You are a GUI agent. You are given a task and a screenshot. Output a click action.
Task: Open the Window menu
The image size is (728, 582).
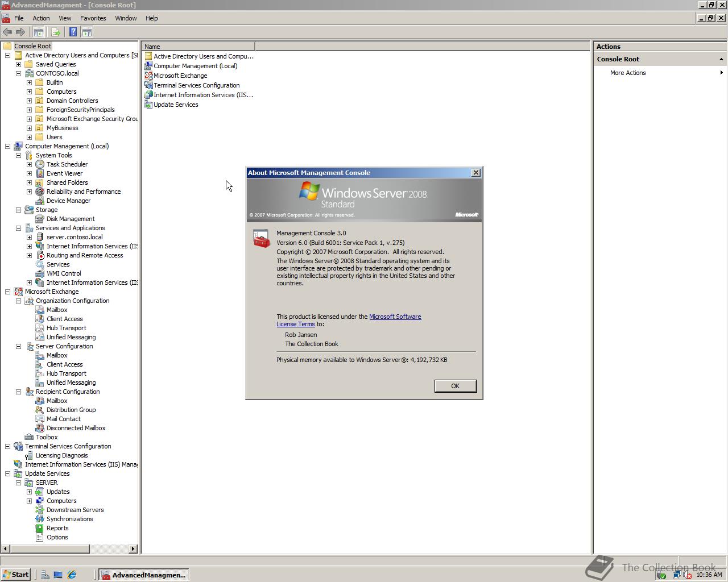126,18
